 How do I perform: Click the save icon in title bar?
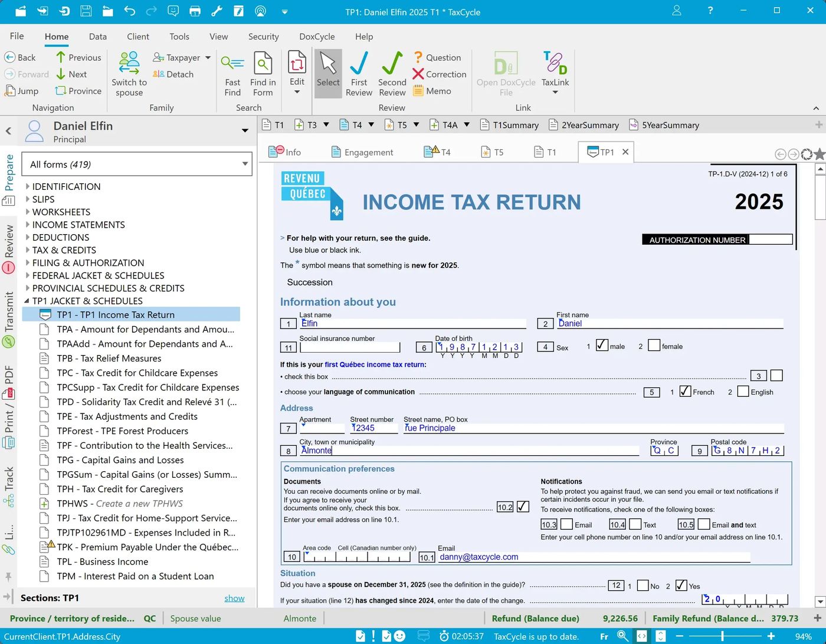click(86, 11)
